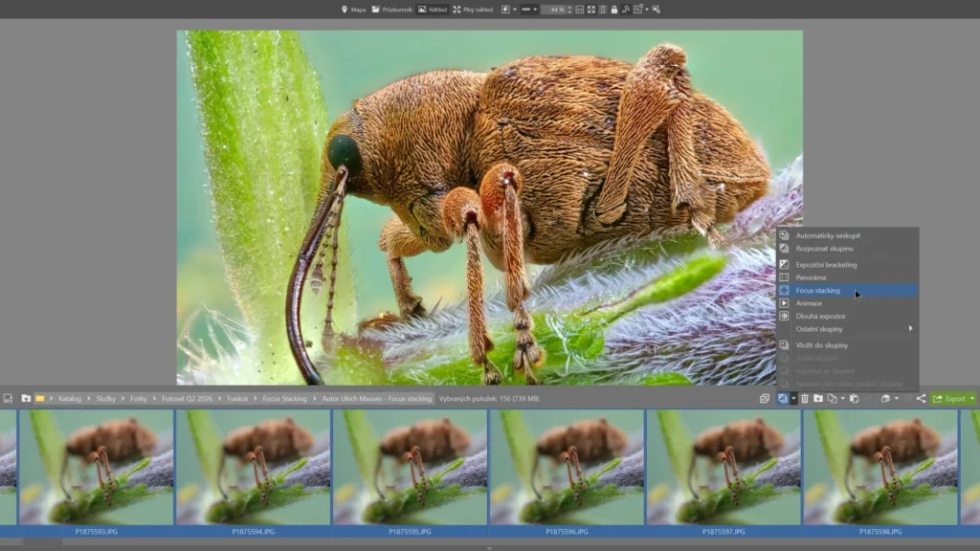980x551 pixels.
Task: Open the Mapa view
Action: click(x=354, y=10)
